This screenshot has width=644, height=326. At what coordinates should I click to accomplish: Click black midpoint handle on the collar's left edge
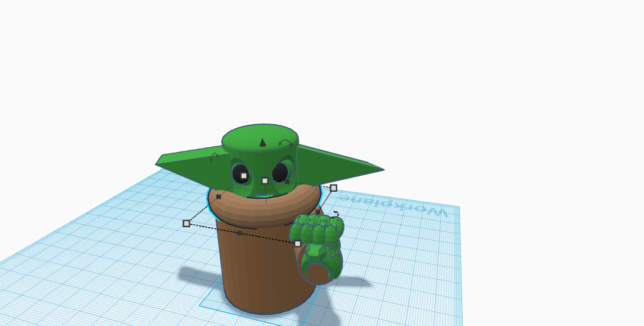(219, 197)
